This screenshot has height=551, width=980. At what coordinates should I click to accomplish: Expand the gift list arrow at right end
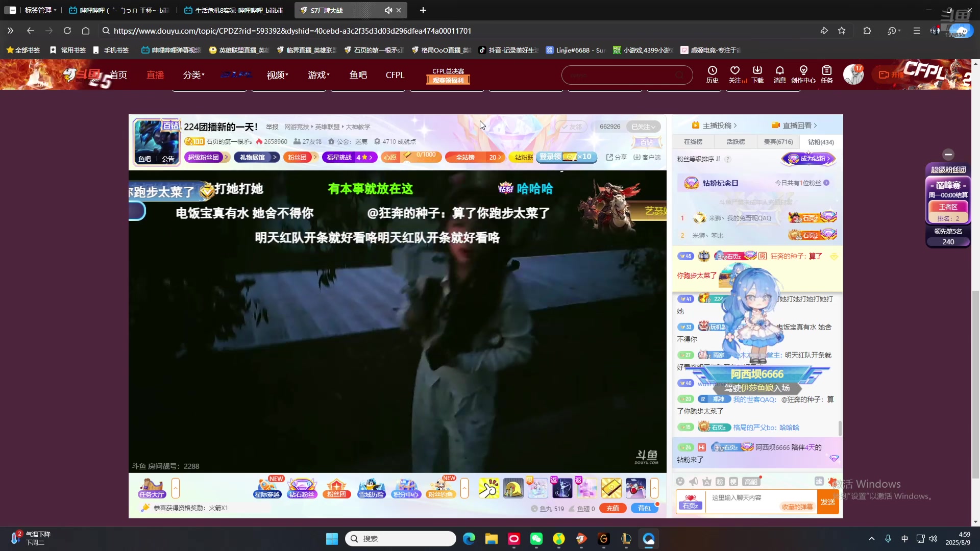pos(654,488)
